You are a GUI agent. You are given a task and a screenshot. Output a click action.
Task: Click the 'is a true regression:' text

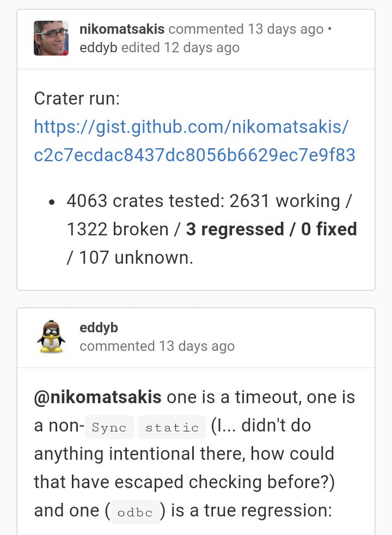tap(249, 510)
